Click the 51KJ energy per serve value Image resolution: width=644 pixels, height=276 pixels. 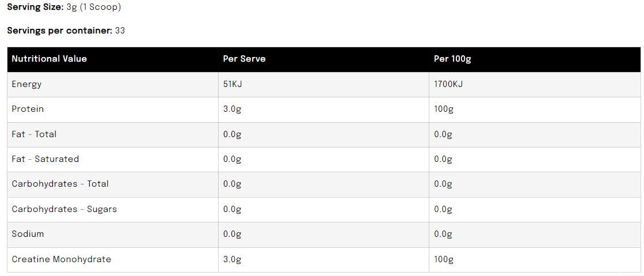233,84
